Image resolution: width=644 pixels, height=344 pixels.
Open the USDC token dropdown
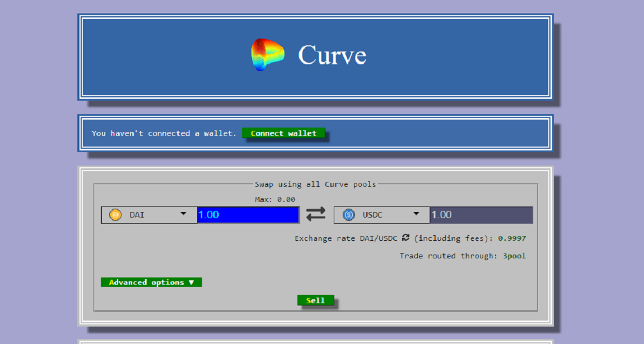(382, 215)
